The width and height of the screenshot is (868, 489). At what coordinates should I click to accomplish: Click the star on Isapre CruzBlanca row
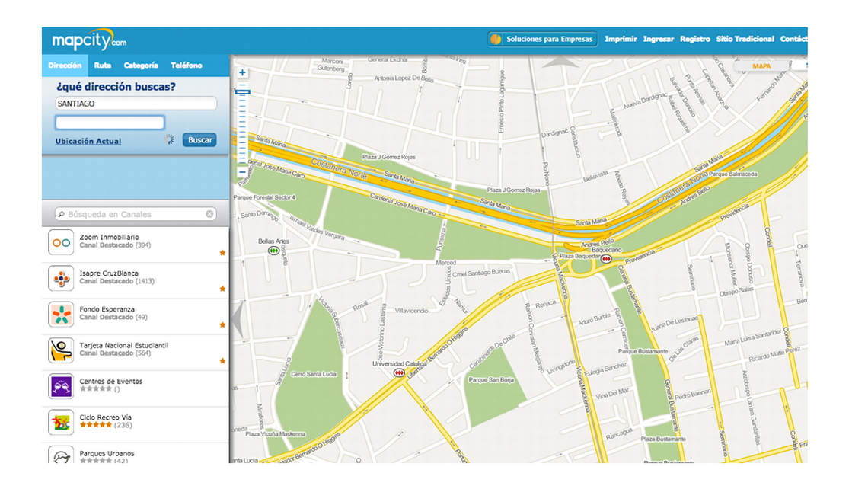pos(222,289)
